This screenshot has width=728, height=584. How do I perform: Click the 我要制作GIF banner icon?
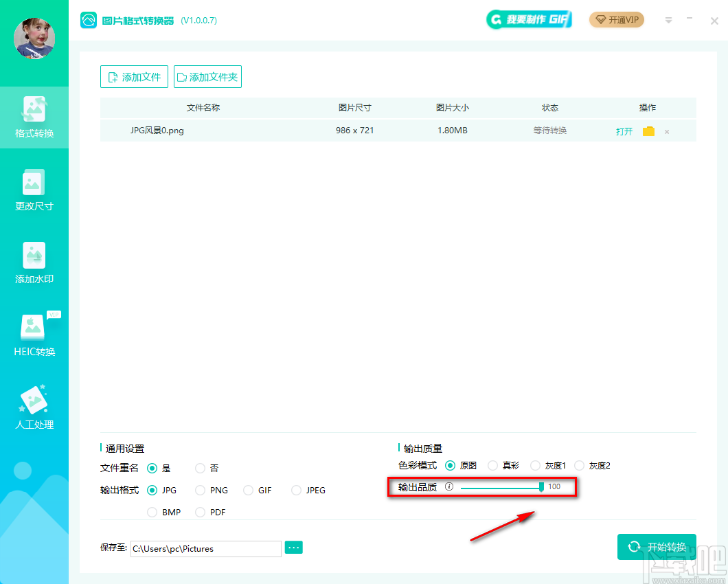click(x=529, y=19)
